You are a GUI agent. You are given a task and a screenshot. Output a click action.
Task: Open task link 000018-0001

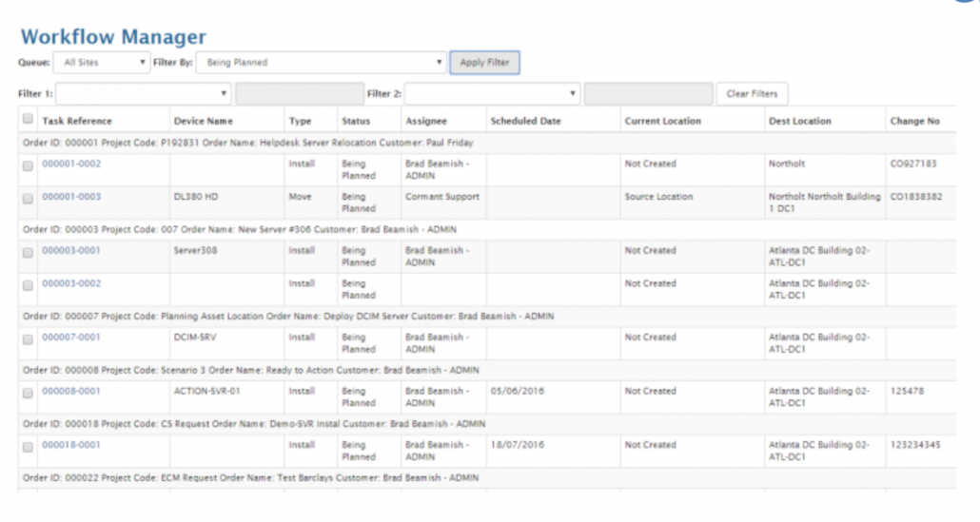(x=71, y=445)
